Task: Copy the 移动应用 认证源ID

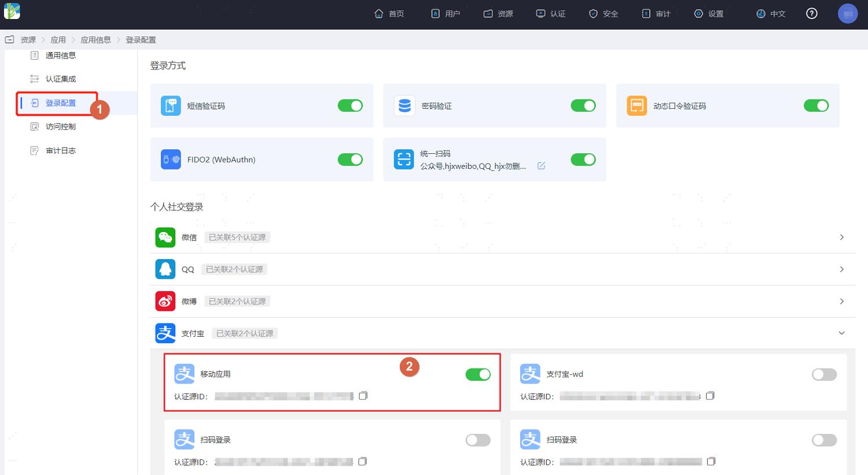Action: 363,396
